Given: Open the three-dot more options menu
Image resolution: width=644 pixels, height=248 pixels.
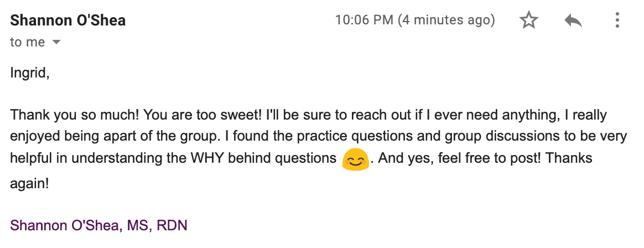Looking at the screenshot, I should point(617,22).
